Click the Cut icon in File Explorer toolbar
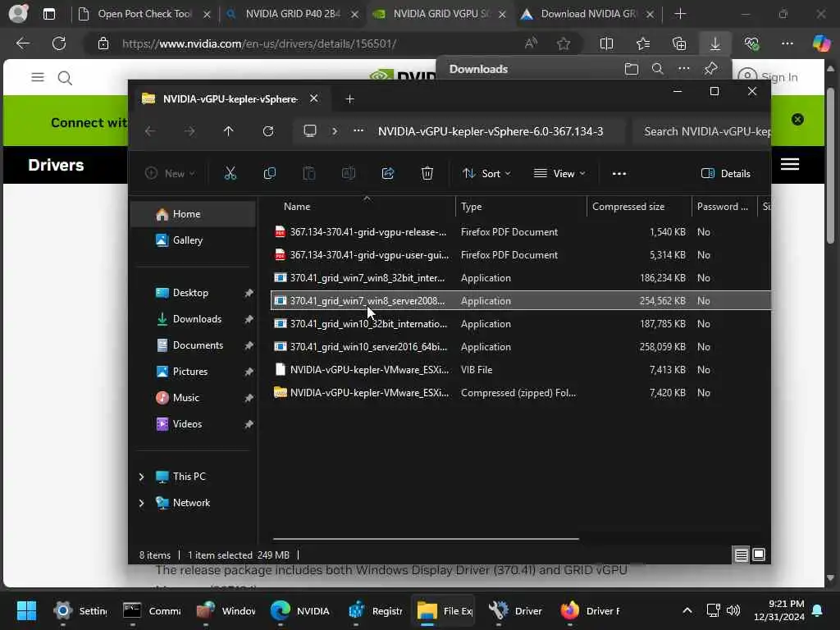 pyautogui.click(x=230, y=173)
